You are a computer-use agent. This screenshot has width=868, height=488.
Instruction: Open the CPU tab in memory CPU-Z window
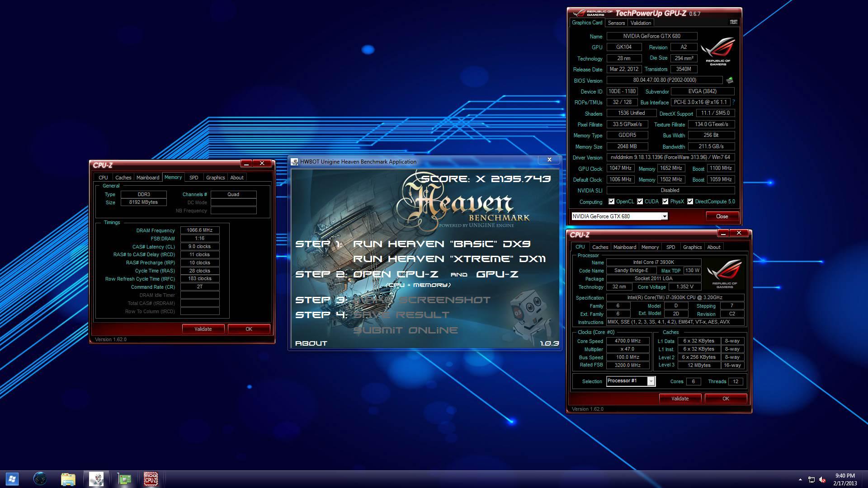pos(103,178)
